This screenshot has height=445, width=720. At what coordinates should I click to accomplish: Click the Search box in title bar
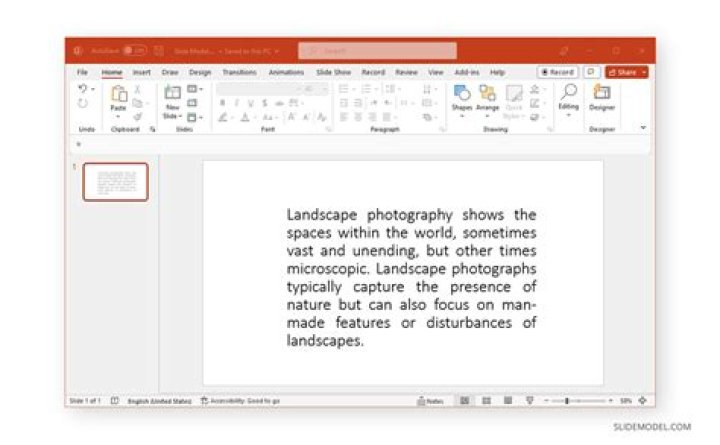coord(377,51)
